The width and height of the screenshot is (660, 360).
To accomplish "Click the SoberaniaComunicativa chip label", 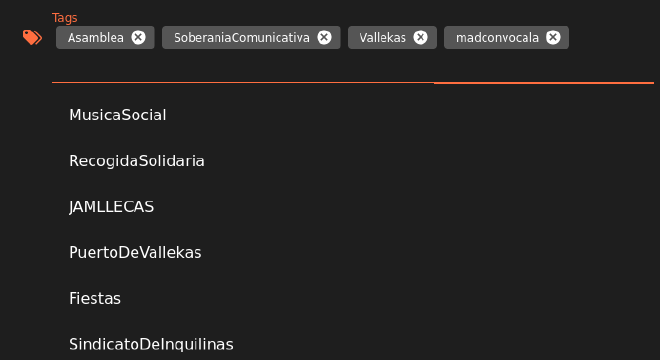I will tap(242, 38).
